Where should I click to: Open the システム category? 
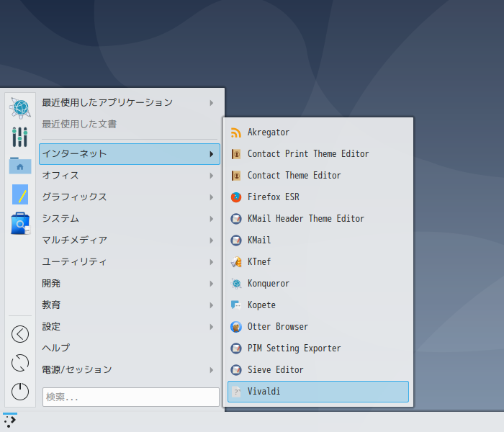coord(129,219)
